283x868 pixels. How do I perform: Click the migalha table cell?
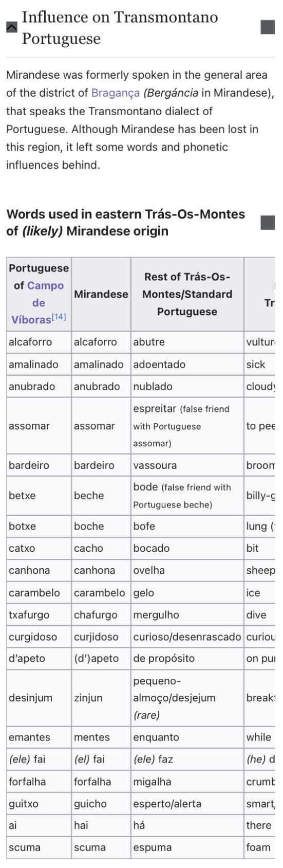click(187, 782)
